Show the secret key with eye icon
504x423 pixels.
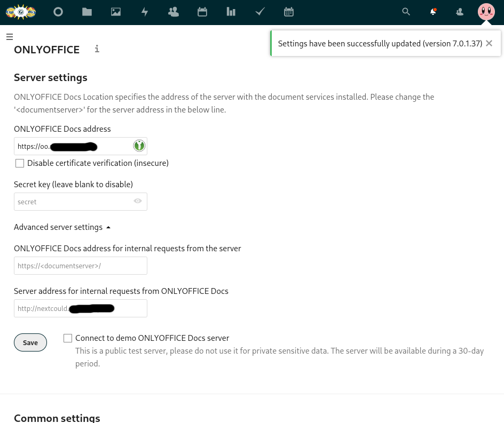coord(138,201)
